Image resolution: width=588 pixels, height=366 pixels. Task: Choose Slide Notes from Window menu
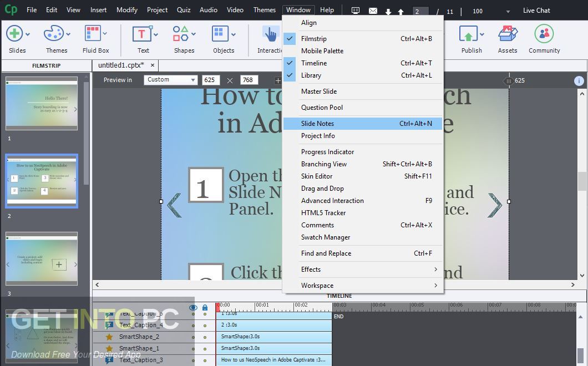(x=363, y=123)
